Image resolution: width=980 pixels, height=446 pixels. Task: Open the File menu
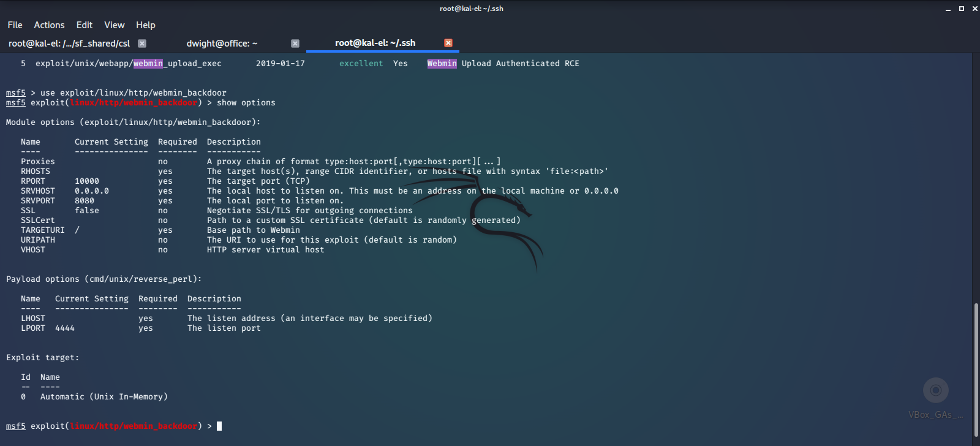(x=15, y=25)
